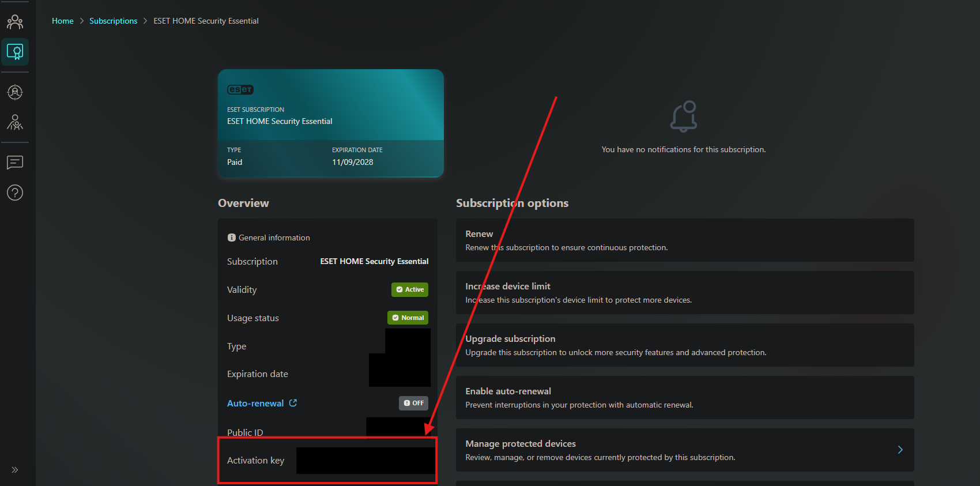Click the Renew subscription option
Viewport: 980px width, 486px height.
pos(684,240)
